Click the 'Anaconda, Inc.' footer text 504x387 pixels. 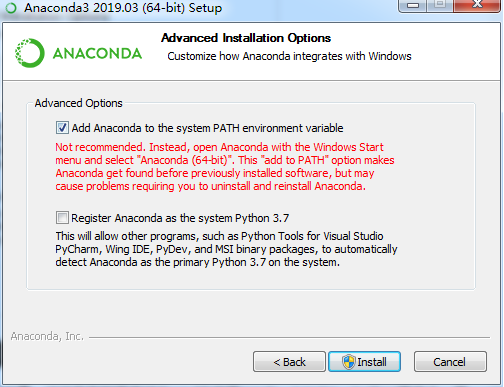click(47, 336)
